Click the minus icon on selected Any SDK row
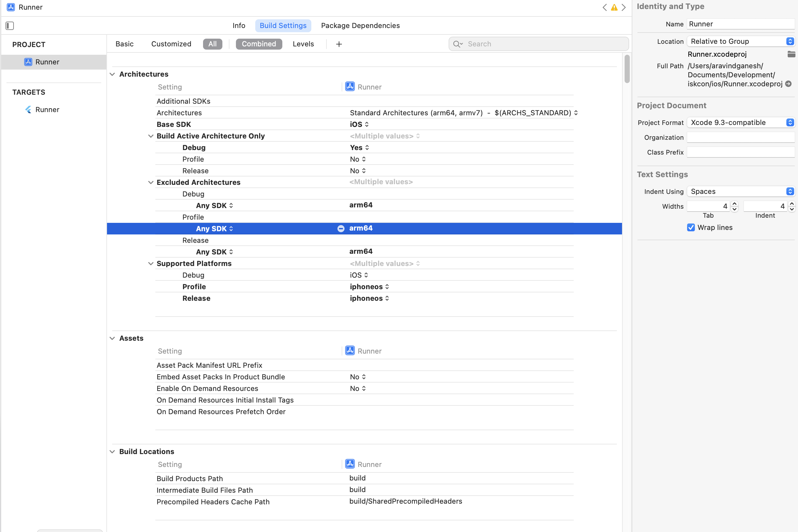798x532 pixels. (x=341, y=229)
